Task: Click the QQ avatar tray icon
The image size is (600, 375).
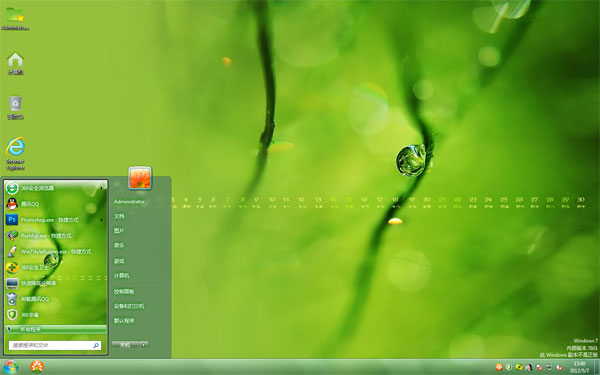Action: [x=529, y=367]
